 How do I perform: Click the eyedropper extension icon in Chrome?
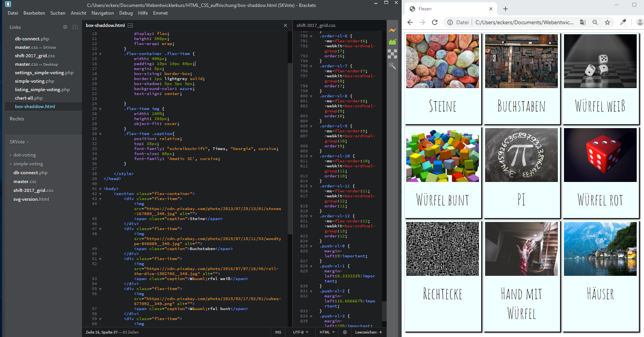(x=623, y=22)
